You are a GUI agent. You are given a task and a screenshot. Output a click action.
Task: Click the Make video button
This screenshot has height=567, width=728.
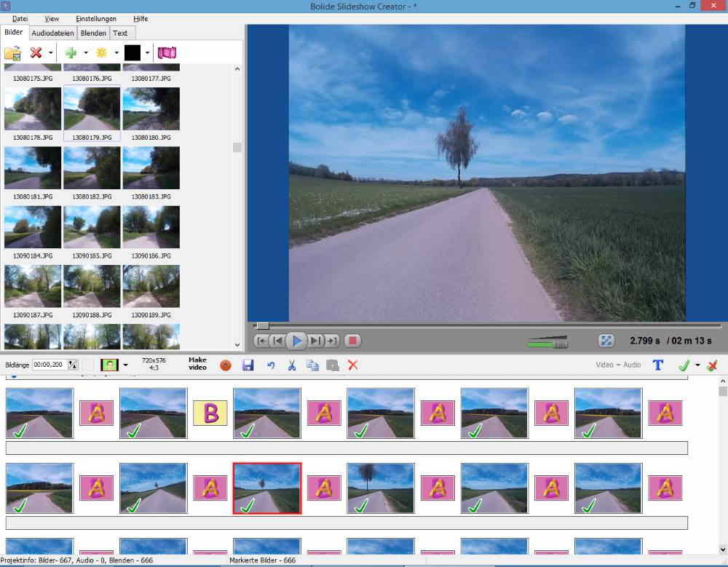click(197, 364)
